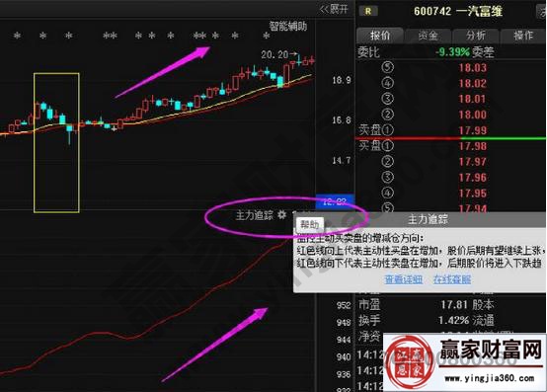Screen dimensions: 547x392
Task: Click the 股本 label
Action: (484, 305)
